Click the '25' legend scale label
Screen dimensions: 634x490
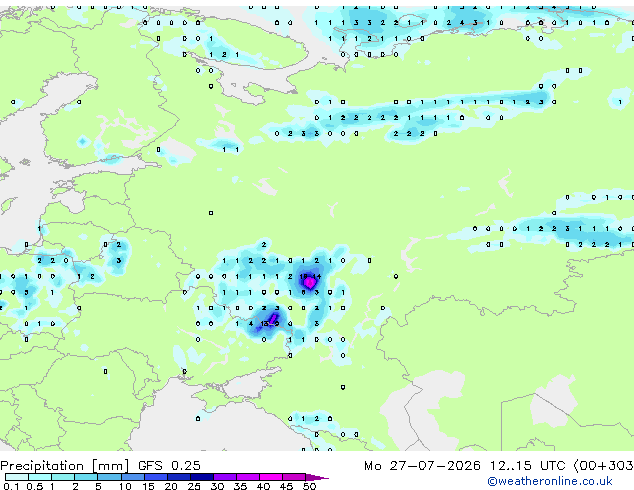click(194, 486)
